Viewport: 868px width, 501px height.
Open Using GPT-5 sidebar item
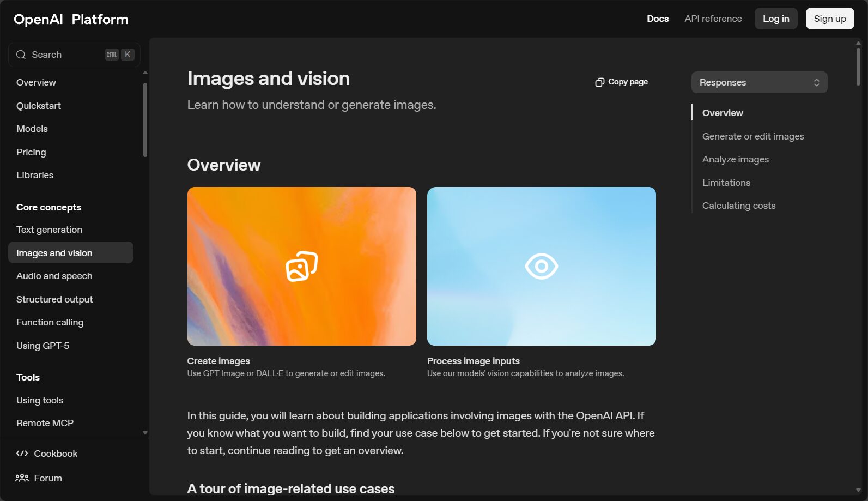click(x=43, y=346)
